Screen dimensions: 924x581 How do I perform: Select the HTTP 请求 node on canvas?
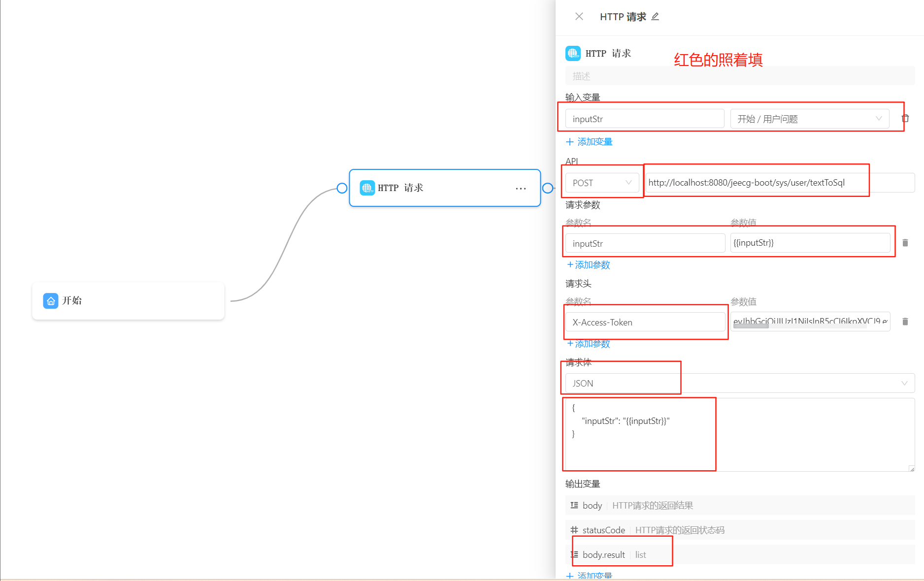click(x=445, y=188)
